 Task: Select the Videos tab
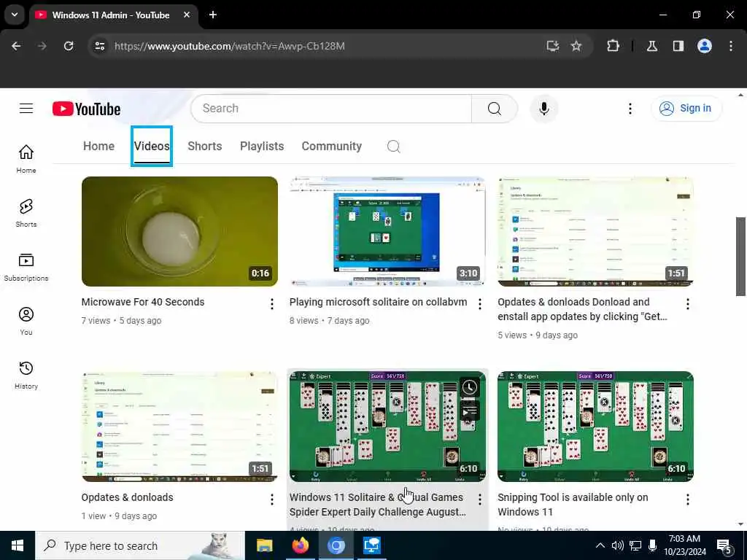pyautogui.click(x=152, y=146)
